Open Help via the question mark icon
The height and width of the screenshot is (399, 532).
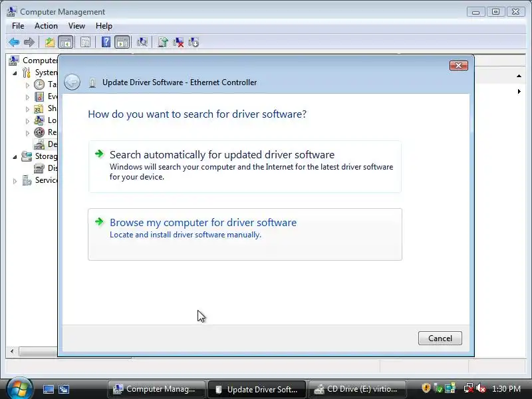click(x=106, y=43)
